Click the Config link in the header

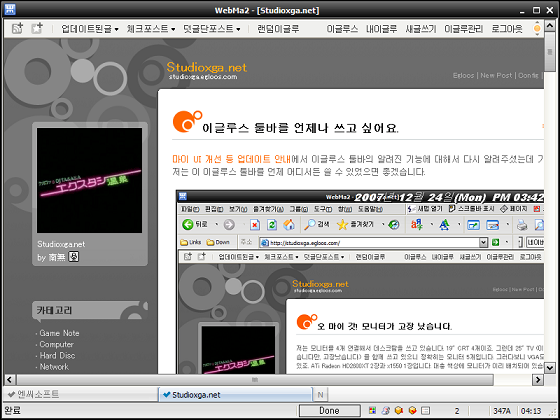pyautogui.click(x=528, y=76)
